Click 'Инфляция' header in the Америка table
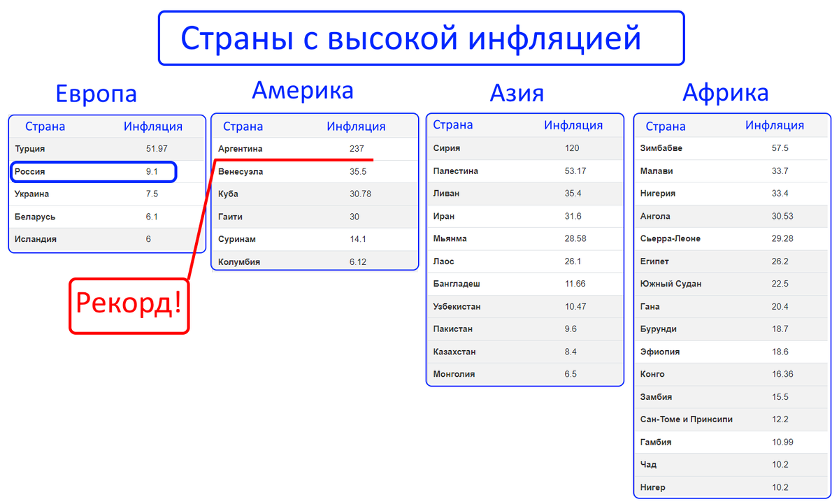The image size is (839, 504). click(356, 127)
